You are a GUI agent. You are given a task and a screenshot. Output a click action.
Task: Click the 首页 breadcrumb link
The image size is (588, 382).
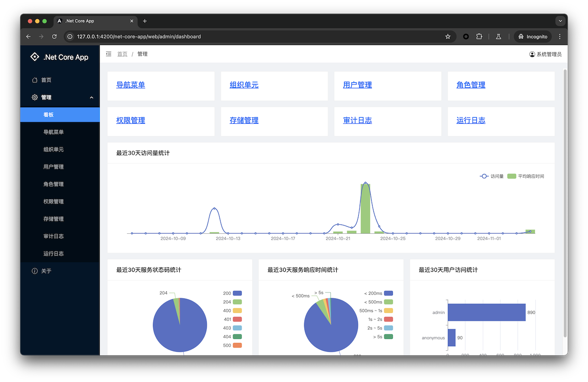coord(122,54)
